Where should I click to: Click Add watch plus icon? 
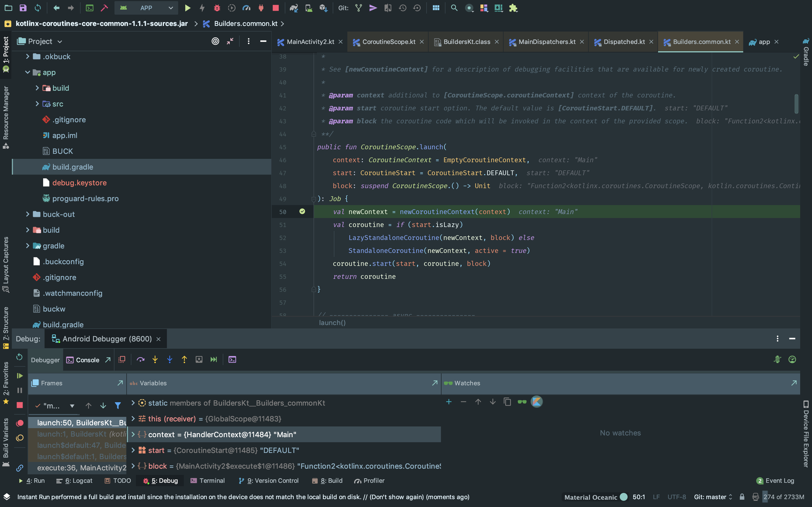[x=449, y=402]
